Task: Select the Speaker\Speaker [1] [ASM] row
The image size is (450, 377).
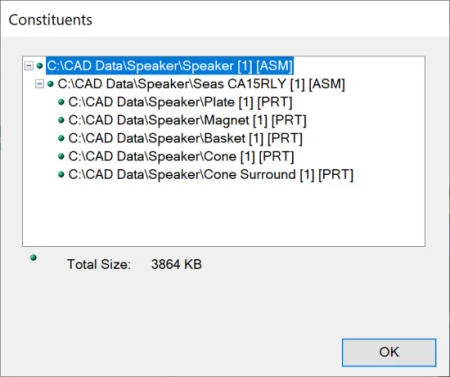Action: tap(170, 66)
